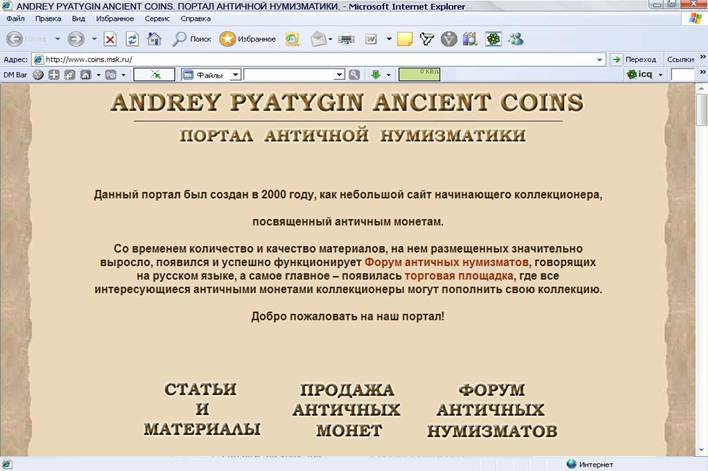Open the Избранное favorites star button
Screen dimensions: 708x471
(247, 39)
